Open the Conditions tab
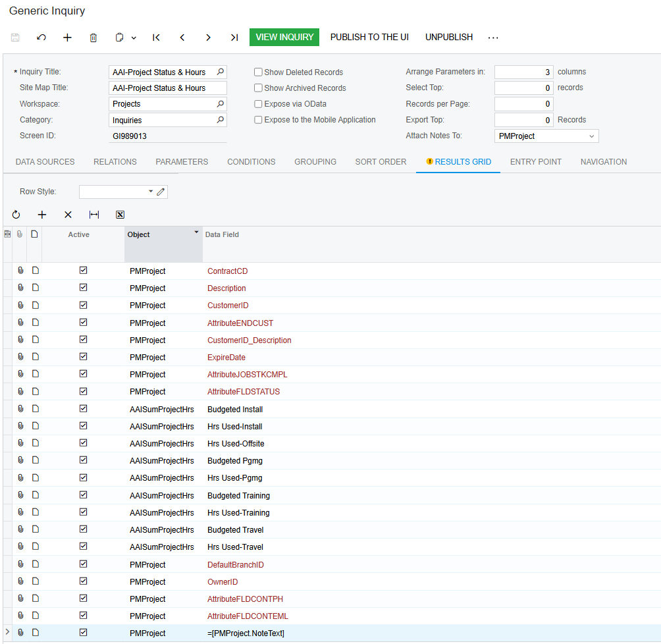Screen dimensions: 661x644 251,162
